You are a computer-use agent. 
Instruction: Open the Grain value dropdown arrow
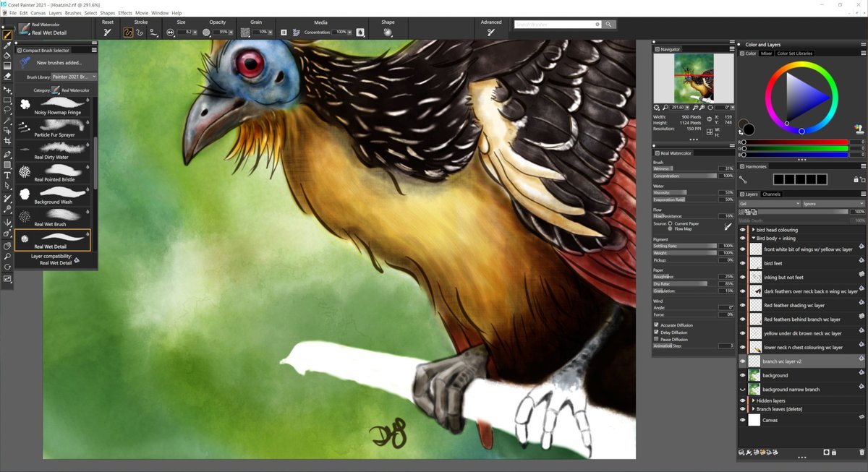[271, 33]
